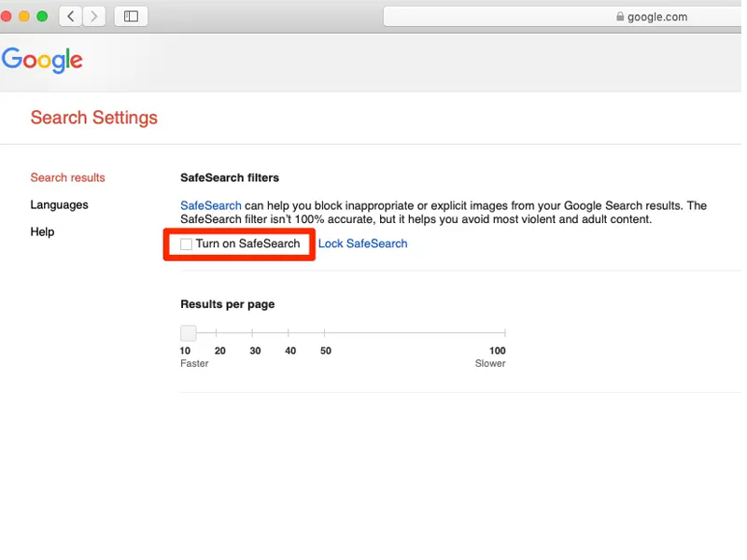The height and width of the screenshot is (560, 747).
Task: Select Search results in the sidebar
Action: [x=67, y=177]
